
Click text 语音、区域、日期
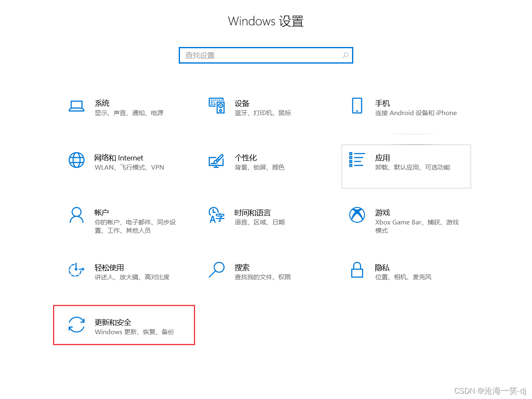coord(260,222)
